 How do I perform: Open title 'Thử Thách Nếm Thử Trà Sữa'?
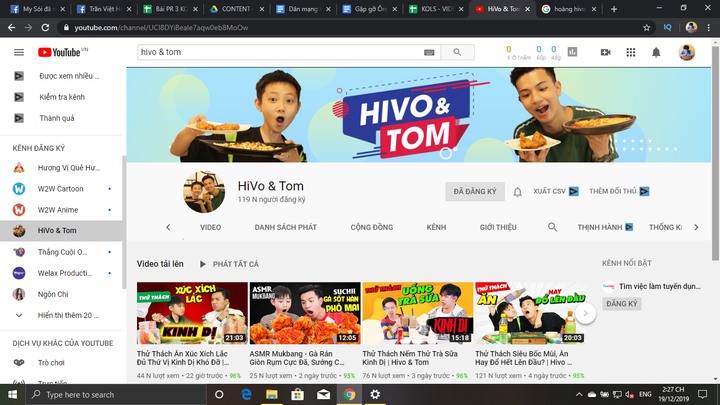pyautogui.click(x=410, y=358)
